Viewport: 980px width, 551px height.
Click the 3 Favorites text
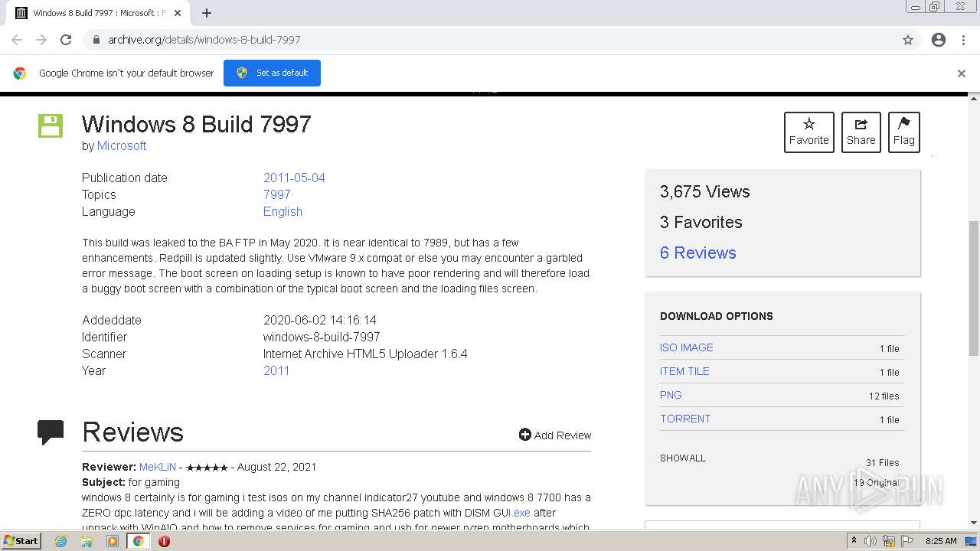coord(701,223)
